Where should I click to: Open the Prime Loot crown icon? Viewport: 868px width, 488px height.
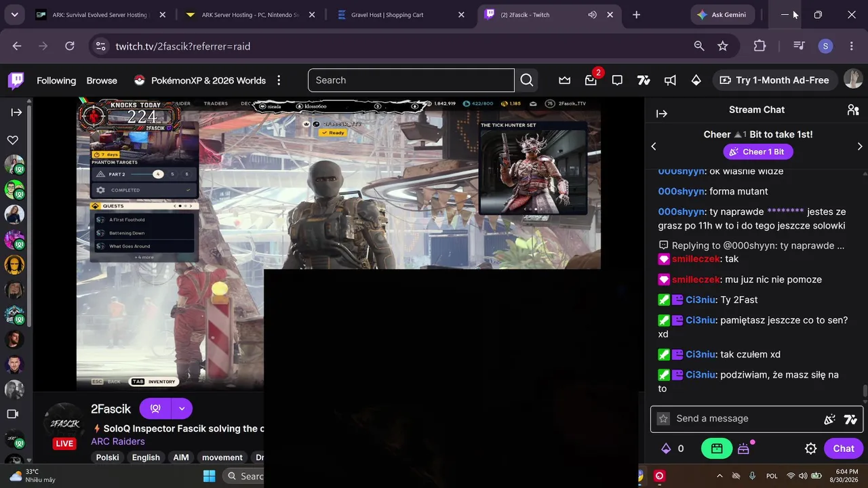click(x=564, y=80)
